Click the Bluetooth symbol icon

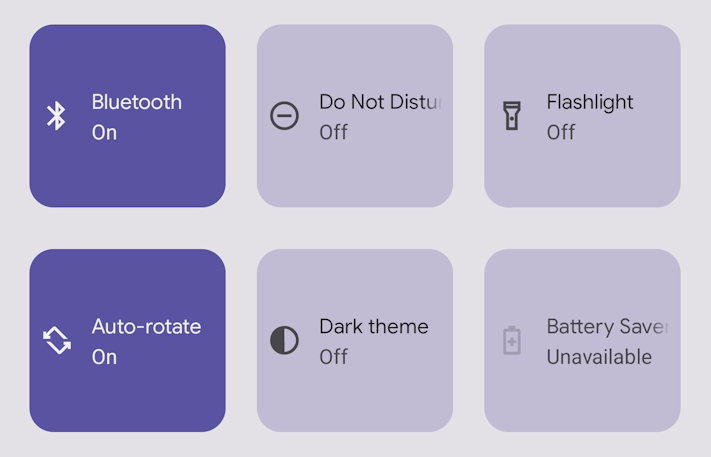tap(57, 116)
